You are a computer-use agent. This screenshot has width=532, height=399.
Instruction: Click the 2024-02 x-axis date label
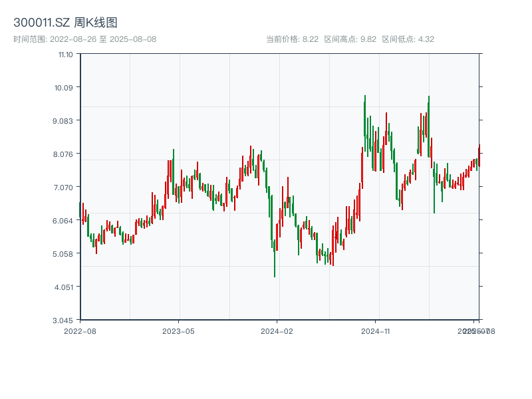[x=277, y=331]
